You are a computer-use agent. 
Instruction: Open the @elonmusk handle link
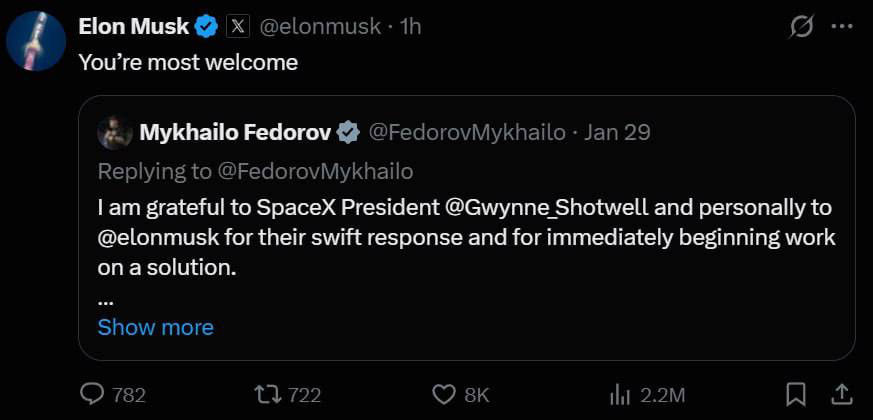[x=319, y=27]
